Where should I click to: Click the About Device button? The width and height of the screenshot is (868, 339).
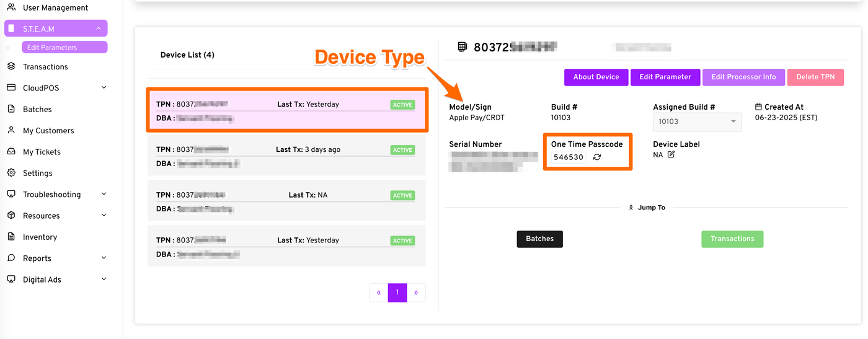tap(596, 77)
